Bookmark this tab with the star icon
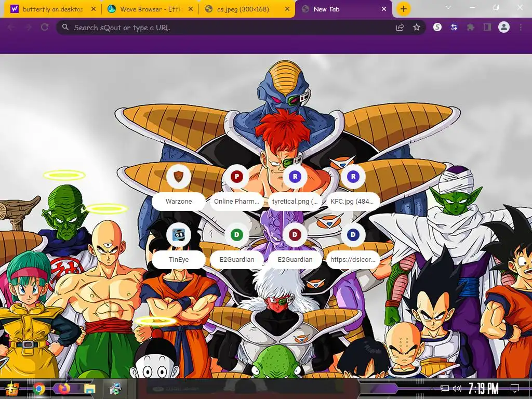The image size is (532, 399). 417,28
